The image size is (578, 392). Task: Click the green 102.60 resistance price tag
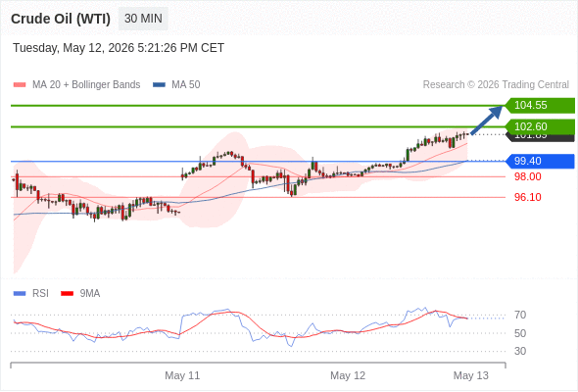pyautogui.click(x=540, y=126)
